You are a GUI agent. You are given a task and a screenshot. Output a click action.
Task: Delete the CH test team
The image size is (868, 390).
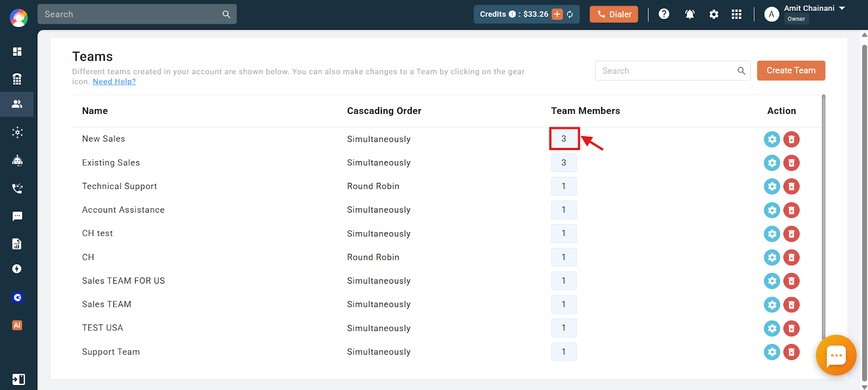pyautogui.click(x=792, y=234)
